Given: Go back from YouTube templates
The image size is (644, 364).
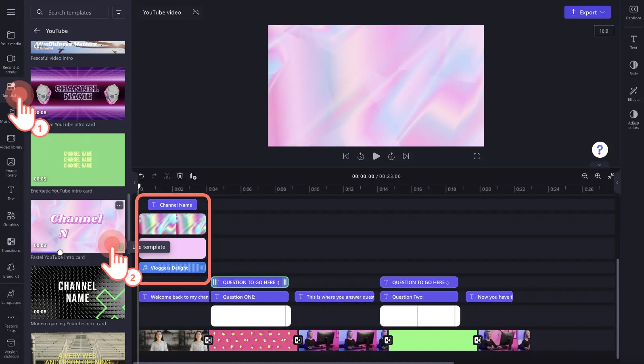Looking at the screenshot, I should pyautogui.click(x=37, y=31).
